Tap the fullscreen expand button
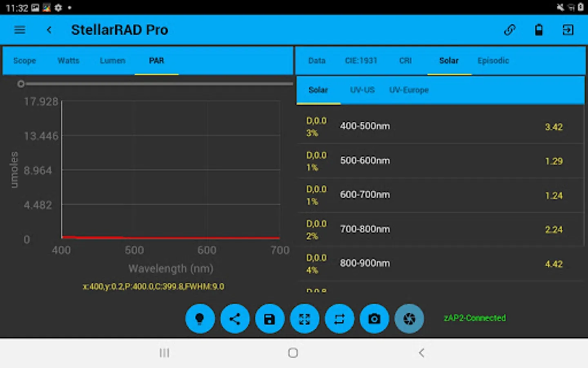The width and height of the screenshot is (588, 368). 305,319
